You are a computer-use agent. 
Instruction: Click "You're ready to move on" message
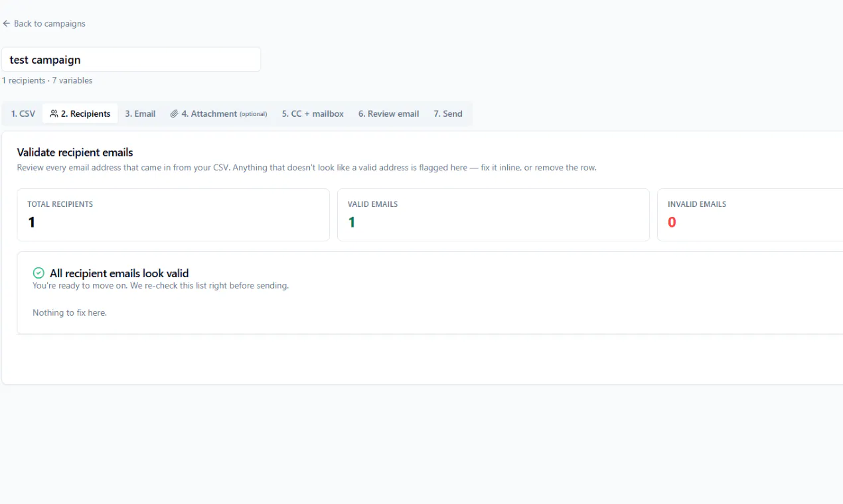(161, 286)
